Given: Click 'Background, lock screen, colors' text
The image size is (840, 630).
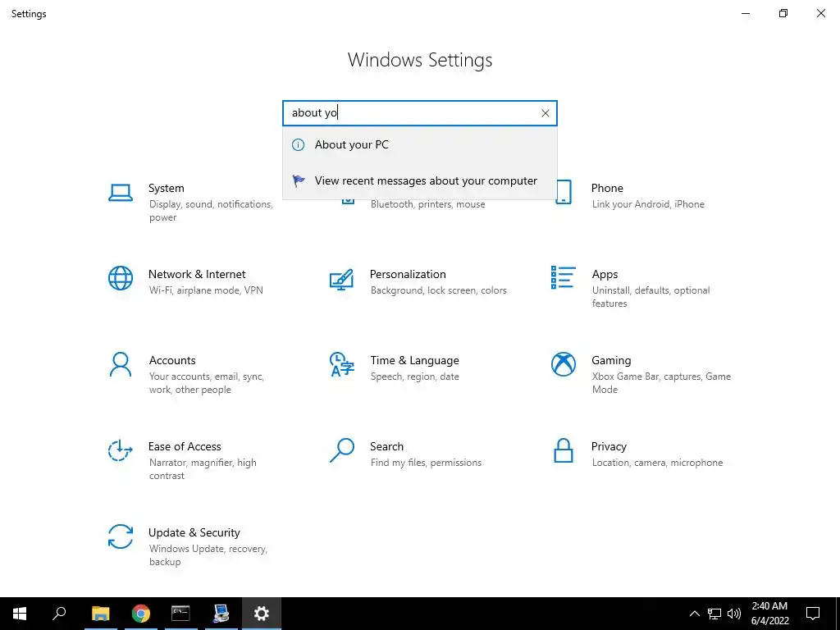Looking at the screenshot, I should coord(438,290).
